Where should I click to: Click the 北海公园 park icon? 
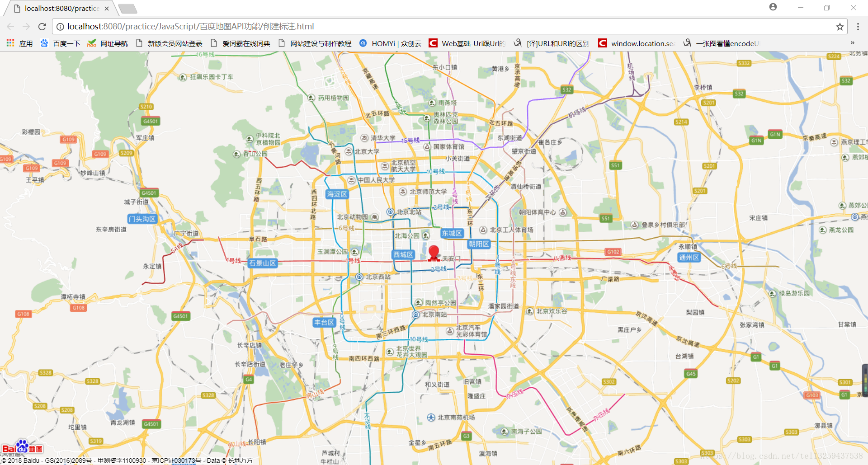pyautogui.click(x=426, y=235)
